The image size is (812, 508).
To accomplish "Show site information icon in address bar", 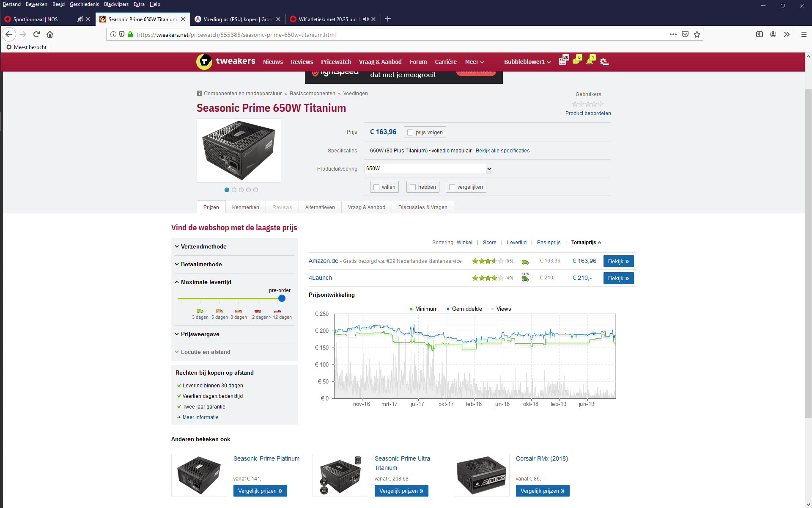I will tap(113, 34).
